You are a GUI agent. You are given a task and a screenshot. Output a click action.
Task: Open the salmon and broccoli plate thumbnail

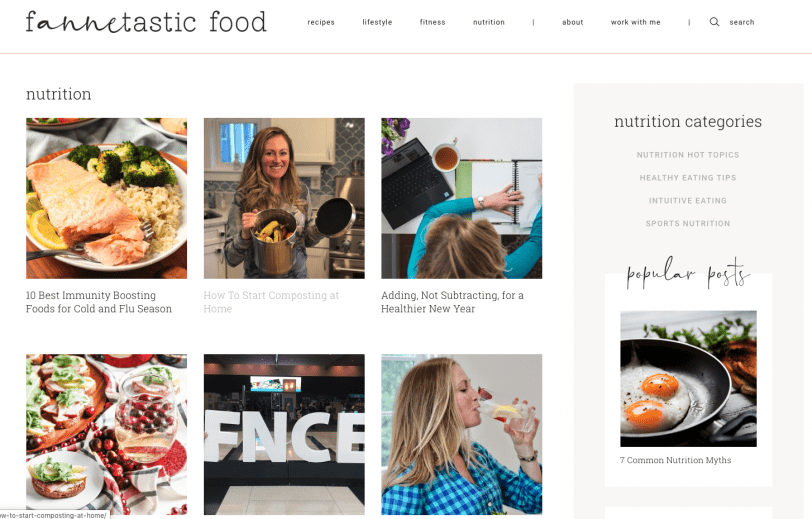tap(107, 198)
